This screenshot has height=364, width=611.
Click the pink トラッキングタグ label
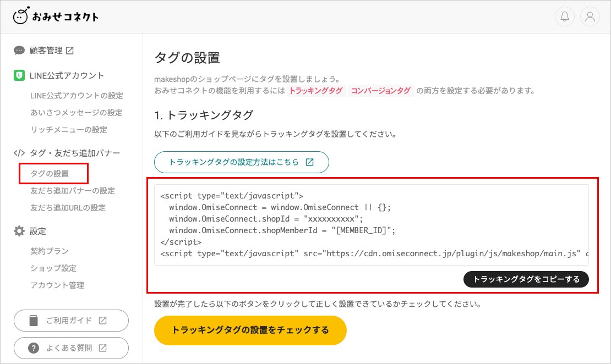click(316, 91)
